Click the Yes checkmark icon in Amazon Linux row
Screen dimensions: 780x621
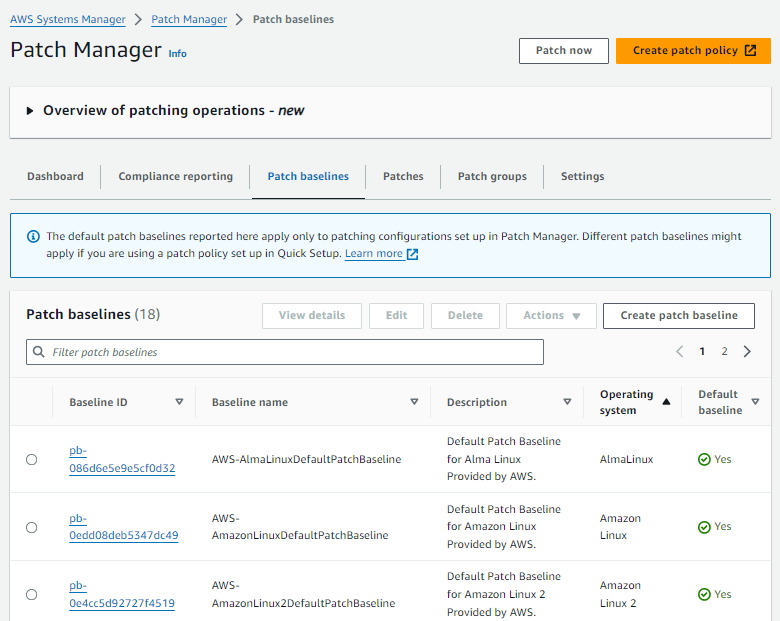pos(704,527)
